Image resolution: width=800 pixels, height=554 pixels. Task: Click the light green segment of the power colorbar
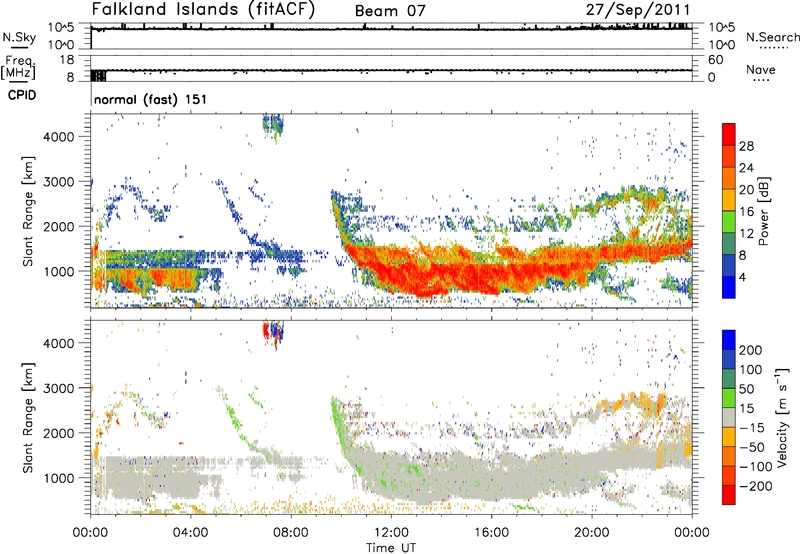coord(729,221)
